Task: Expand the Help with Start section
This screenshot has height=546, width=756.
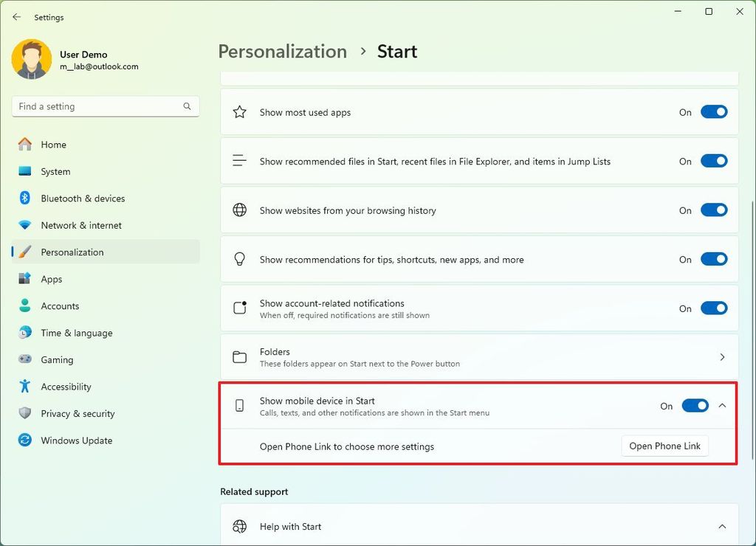Action: 722,526
